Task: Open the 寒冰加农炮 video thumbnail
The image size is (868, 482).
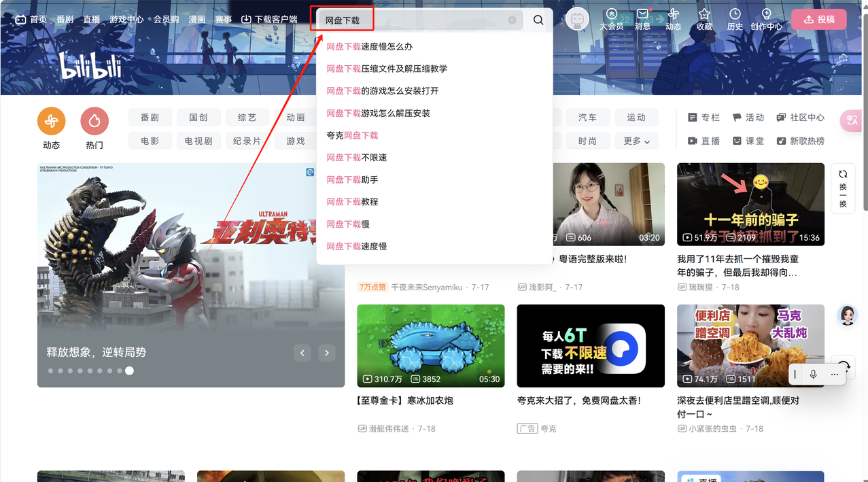Action: (431, 345)
